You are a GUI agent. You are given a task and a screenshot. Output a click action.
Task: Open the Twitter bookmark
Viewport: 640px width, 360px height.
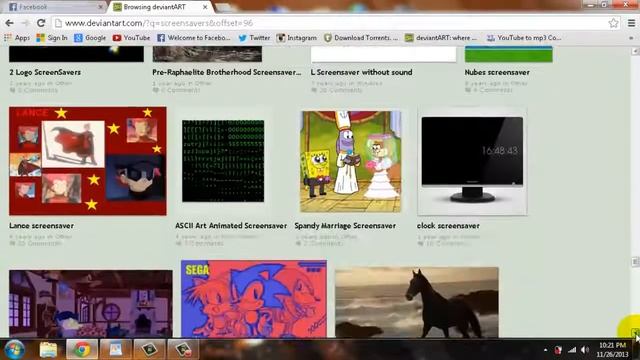[254, 38]
